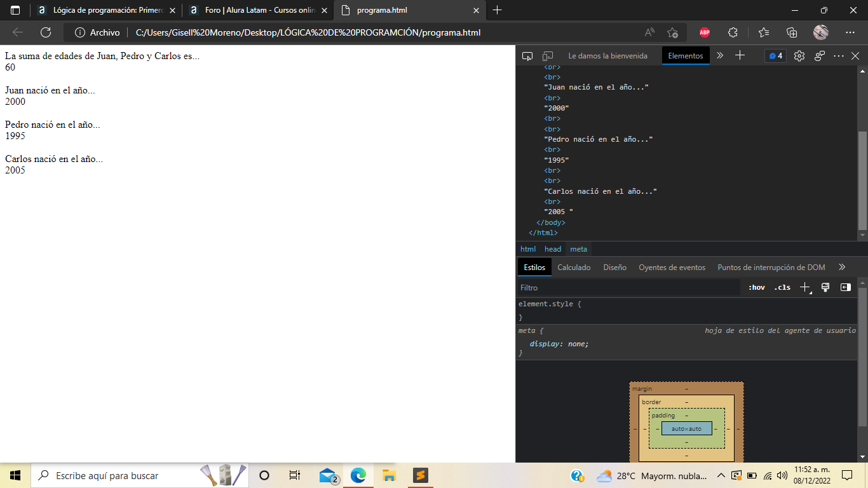Select the "1995" text node
The height and width of the screenshot is (488, 868).
(x=556, y=160)
